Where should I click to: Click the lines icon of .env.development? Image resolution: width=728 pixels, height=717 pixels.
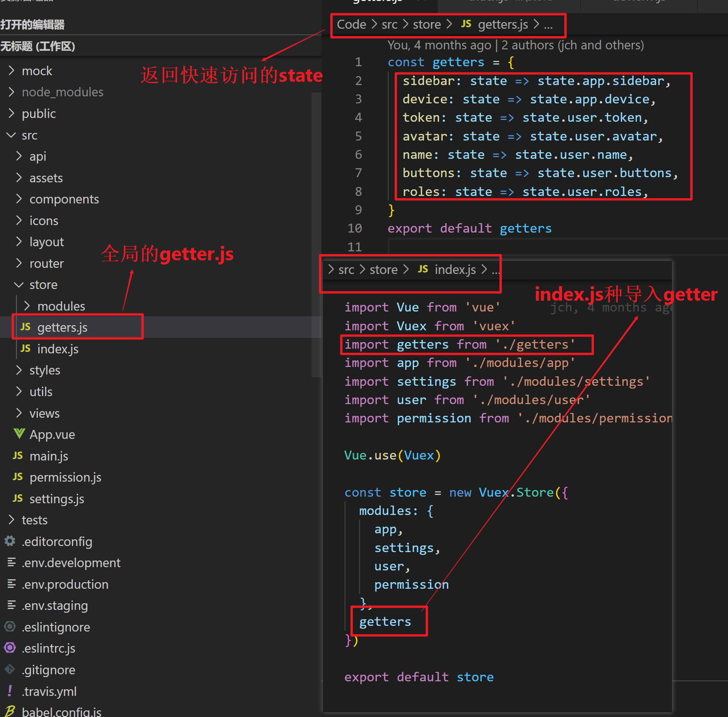point(11,562)
